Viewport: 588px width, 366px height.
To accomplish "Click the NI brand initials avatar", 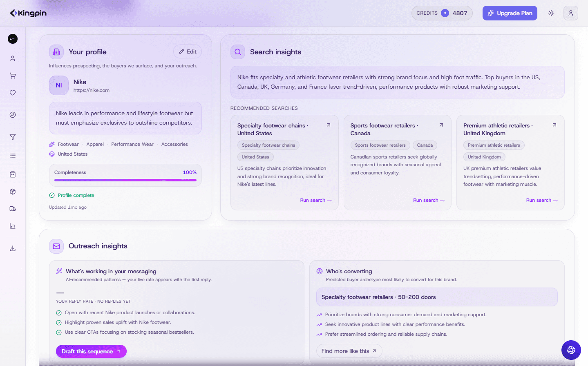I will click(59, 85).
